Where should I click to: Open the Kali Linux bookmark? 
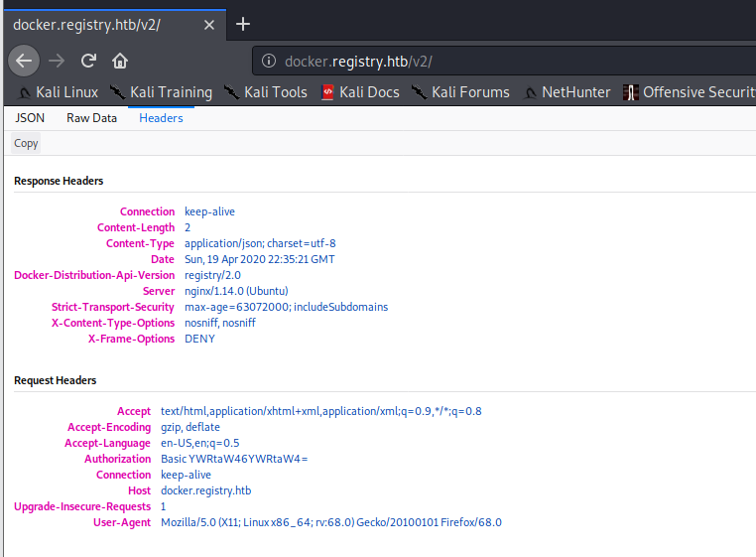pyautogui.click(x=58, y=92)
